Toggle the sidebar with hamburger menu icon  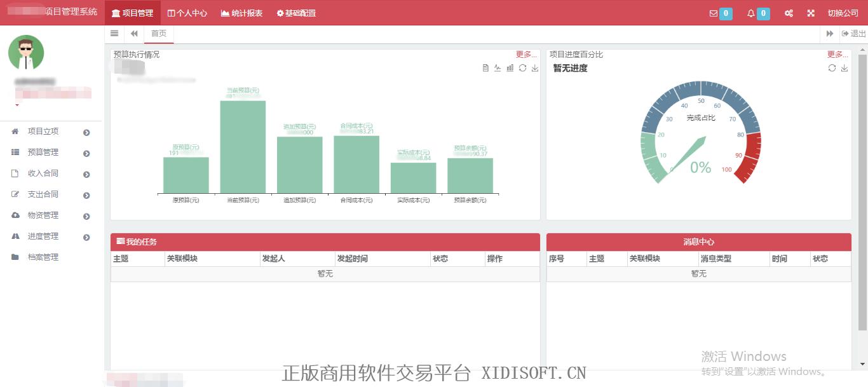[114, 34]
